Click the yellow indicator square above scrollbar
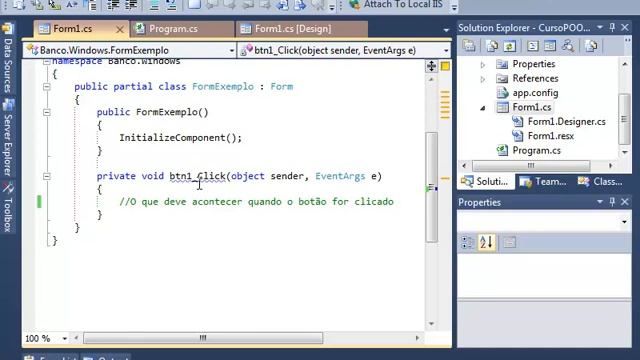The image size is (640, 360). pos(445,66)
